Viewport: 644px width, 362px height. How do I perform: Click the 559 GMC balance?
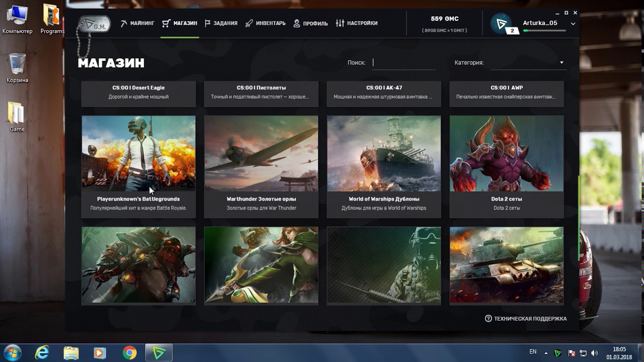(x=445, y=19)
